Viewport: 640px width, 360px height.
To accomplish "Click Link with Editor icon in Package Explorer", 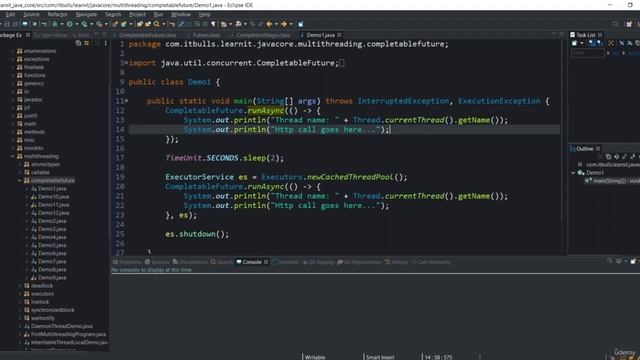I will (87, 43).
